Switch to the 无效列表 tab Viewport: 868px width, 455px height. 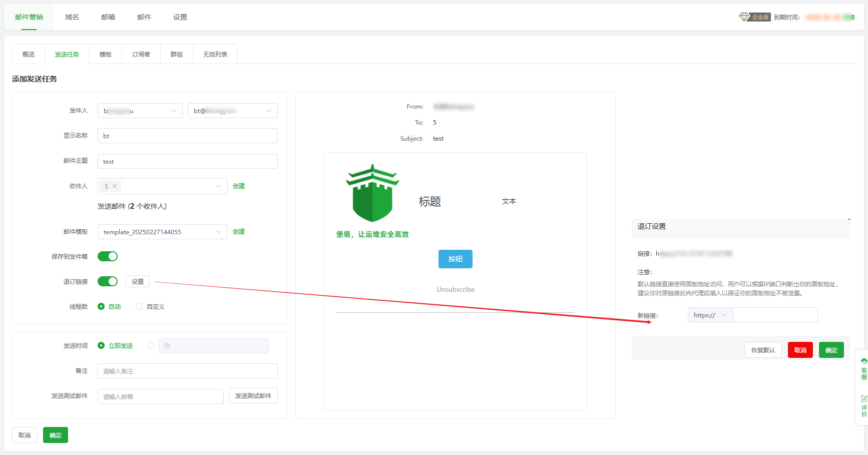tap(215, 54)
